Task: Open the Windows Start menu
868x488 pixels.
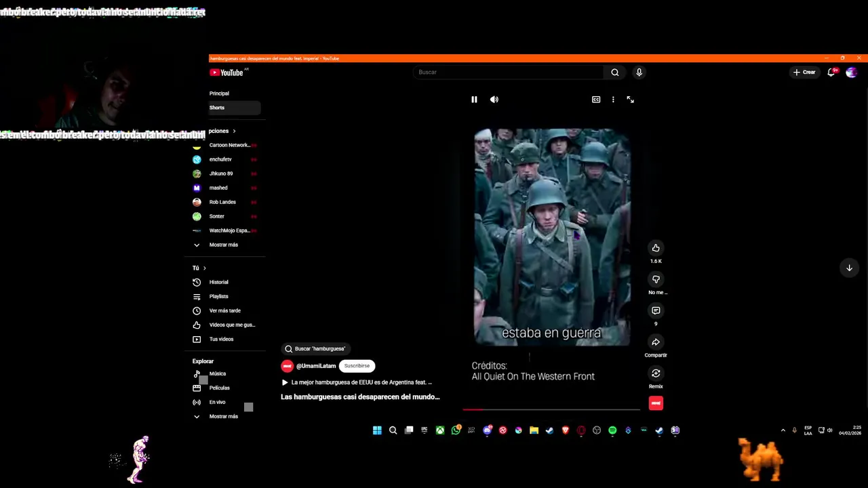Action: coord(377,430)
